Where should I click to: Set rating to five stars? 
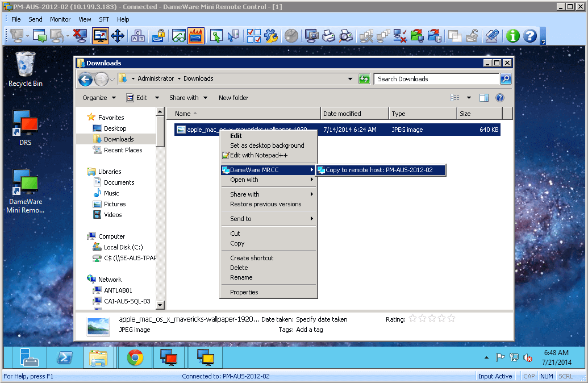(x=452, y=318)
